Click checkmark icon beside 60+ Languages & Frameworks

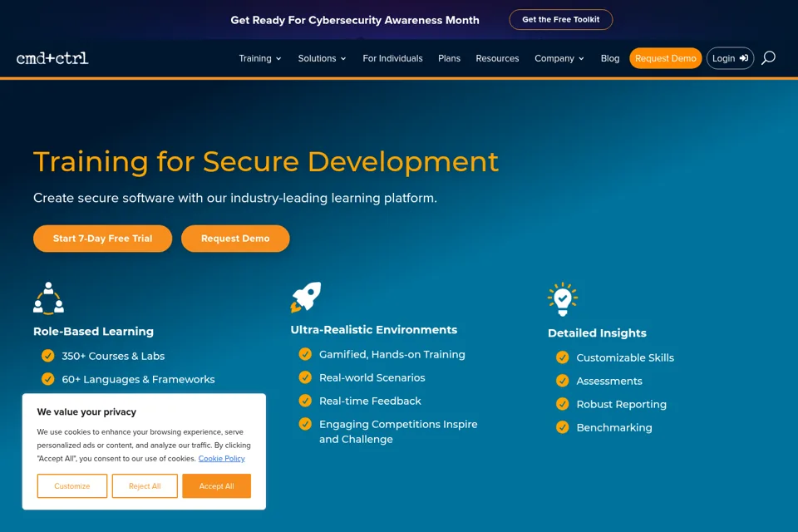tap(48, 379)
